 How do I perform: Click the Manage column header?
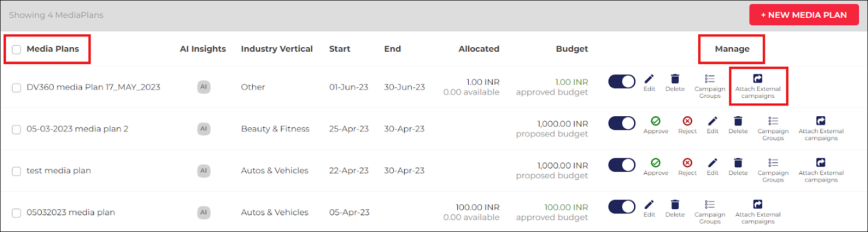(x=732, y=49)
